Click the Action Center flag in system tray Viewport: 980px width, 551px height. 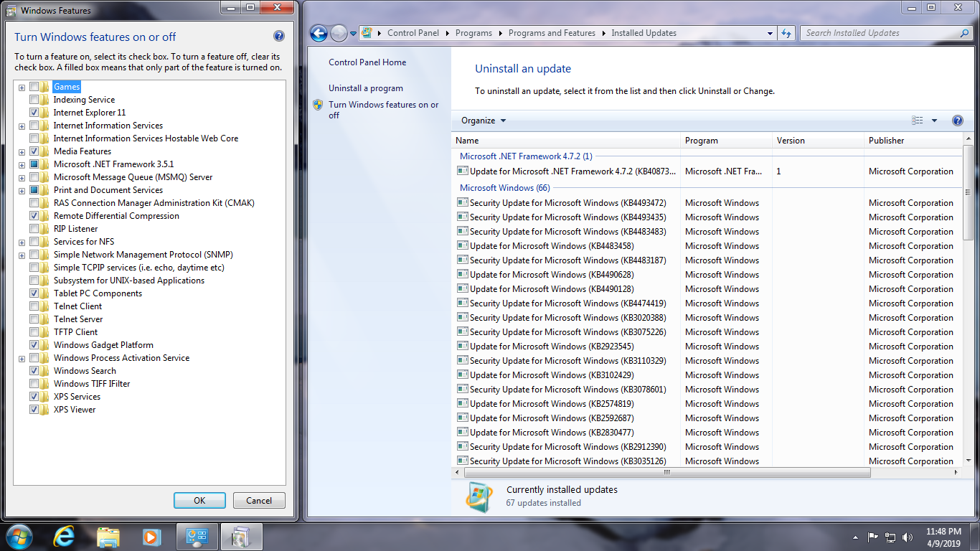[x=873, y=537]
